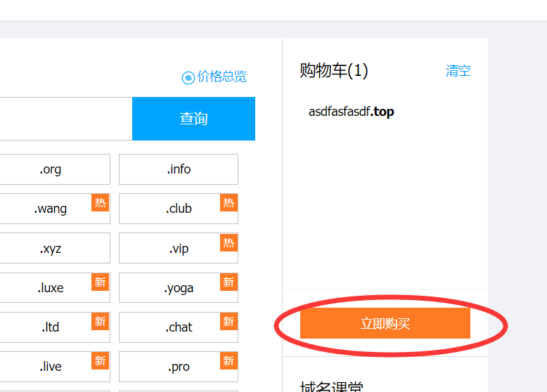Select the .yoga domain suffix
Viewport: 547px width, 392px height.
pyautogui.click(x=179, y=288)
